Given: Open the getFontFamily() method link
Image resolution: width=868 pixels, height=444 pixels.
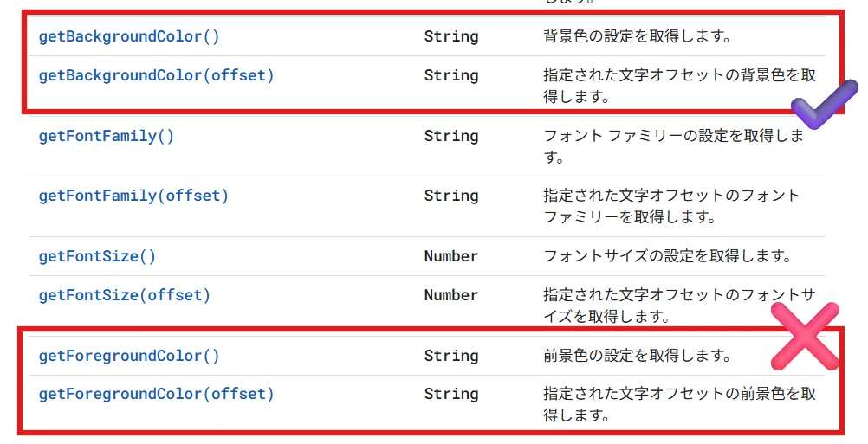Looking at the screenshot, I should click(x=107, y=136).
